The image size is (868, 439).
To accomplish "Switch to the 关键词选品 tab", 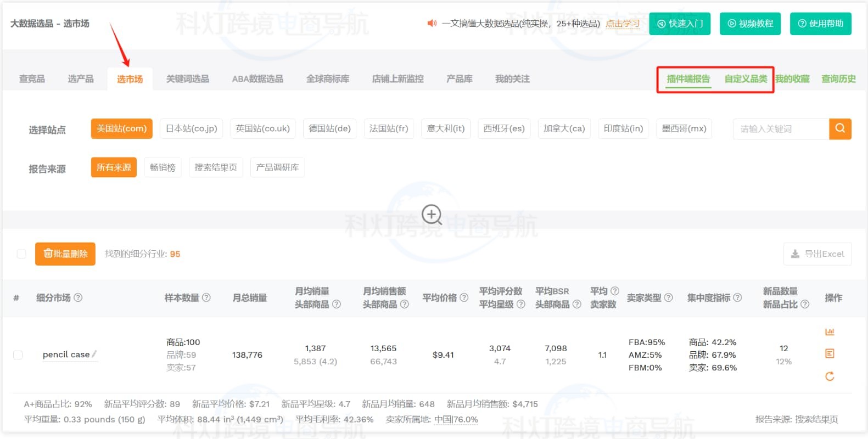I will 188,79.
